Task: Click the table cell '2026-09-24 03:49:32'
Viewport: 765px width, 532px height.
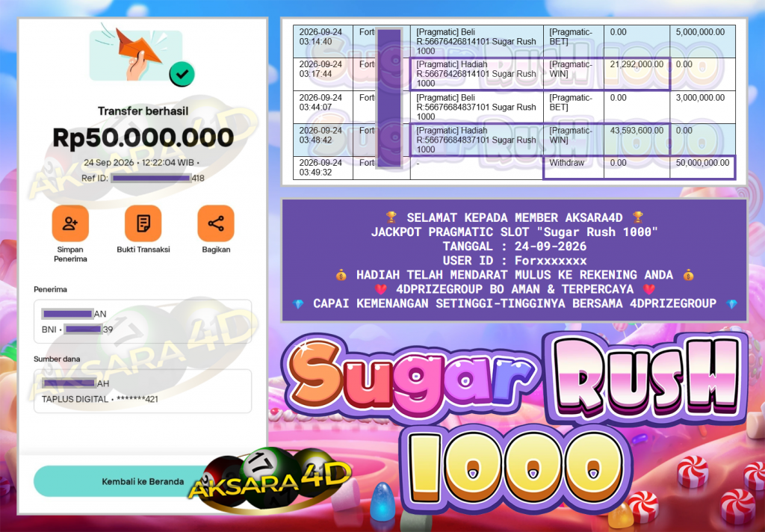Action: (x=323, y=167)
